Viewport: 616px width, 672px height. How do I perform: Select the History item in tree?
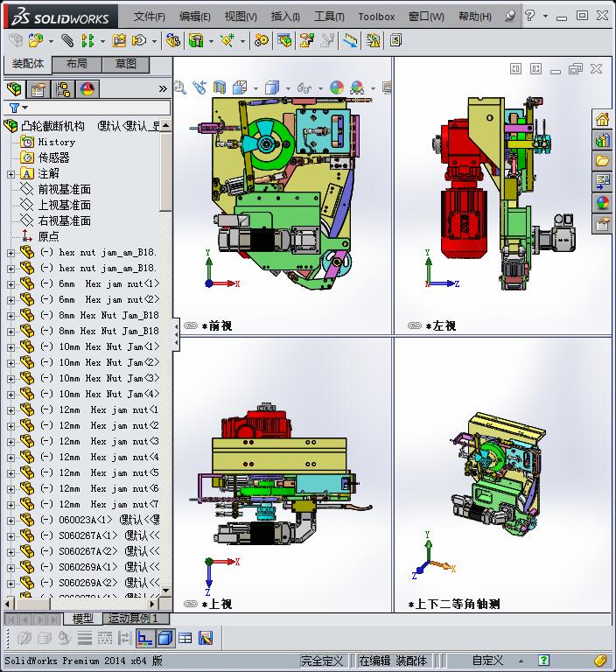(x=56, y=142)
